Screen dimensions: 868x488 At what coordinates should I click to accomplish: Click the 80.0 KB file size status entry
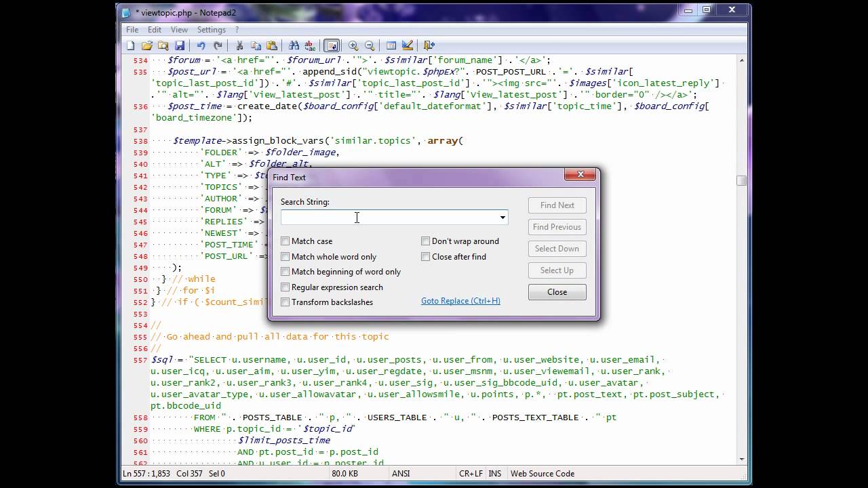click(344, 474)
